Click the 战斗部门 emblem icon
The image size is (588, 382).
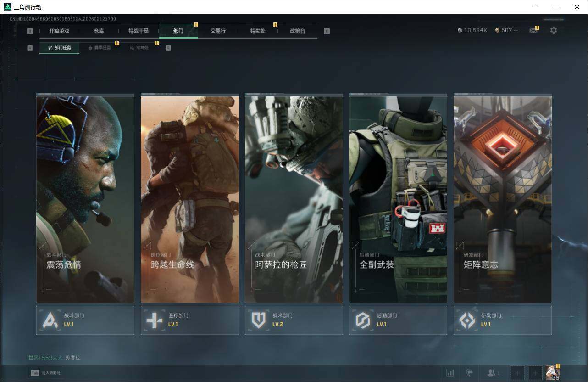pos(50,320)
